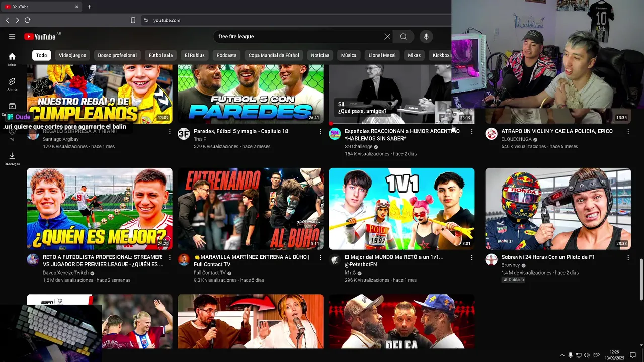Image resolution: width=644 pixels, height=362 pixels.
Task: Open a new browser tab
Action: click(89, 7)
